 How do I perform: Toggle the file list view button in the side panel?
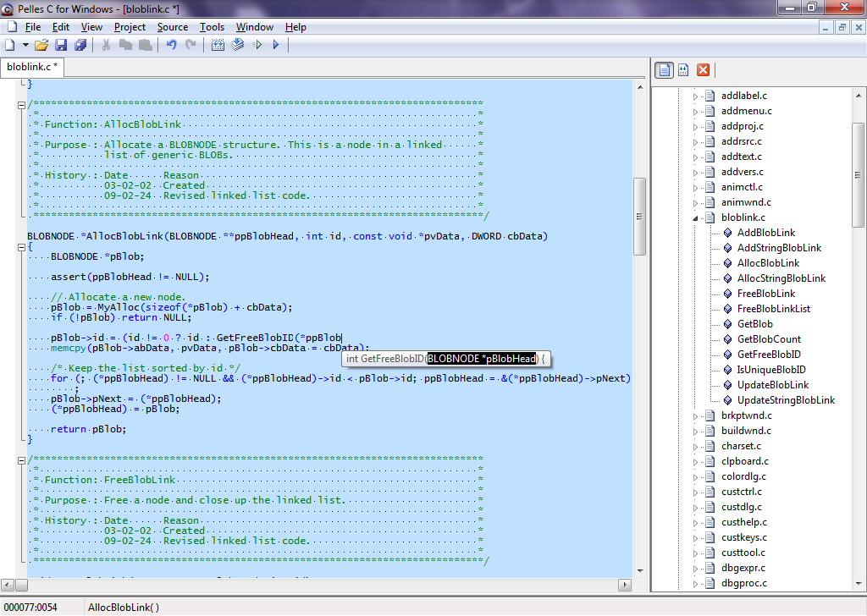[665, 69]
